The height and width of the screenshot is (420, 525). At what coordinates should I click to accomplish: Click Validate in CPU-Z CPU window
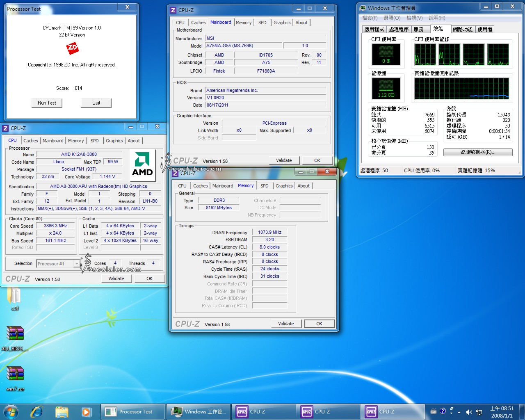tap(116, 278)
